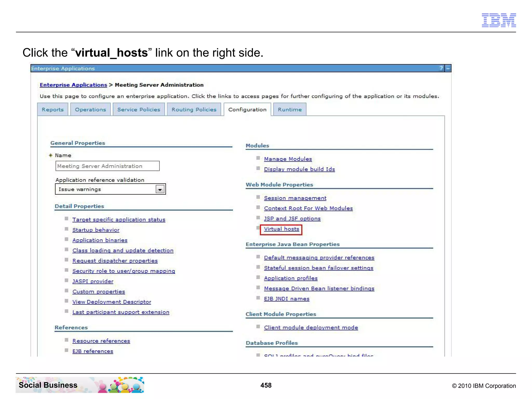Open JSP and JSF options link
This screenshot has height=399, width=532.
click(x=292, y=219)
